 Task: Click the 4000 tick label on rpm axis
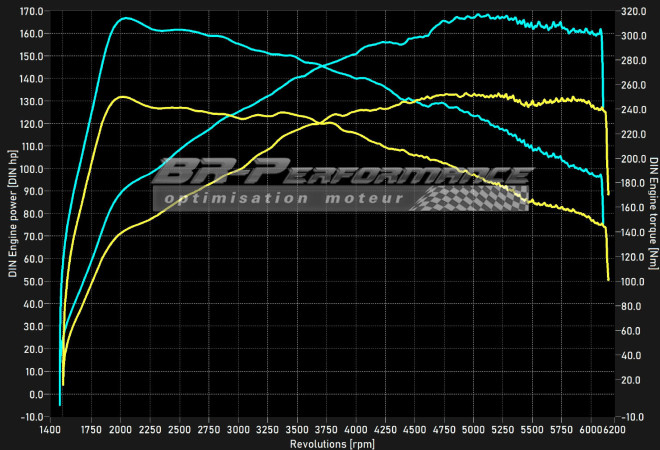coord(356,428)
